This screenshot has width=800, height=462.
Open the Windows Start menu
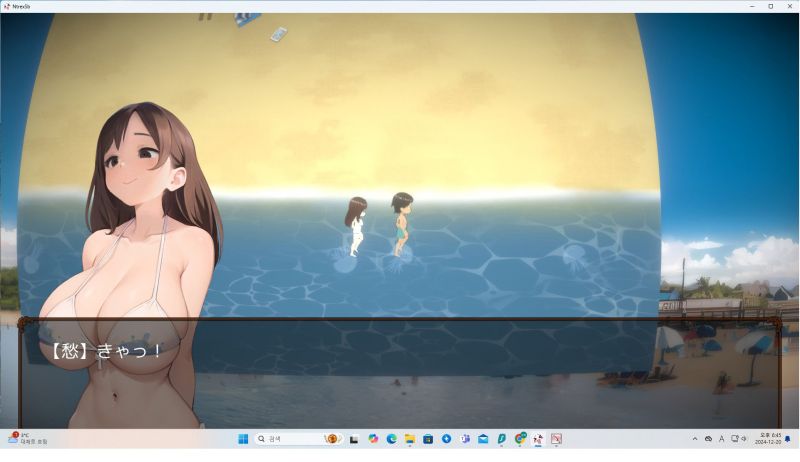click(242, 439)
